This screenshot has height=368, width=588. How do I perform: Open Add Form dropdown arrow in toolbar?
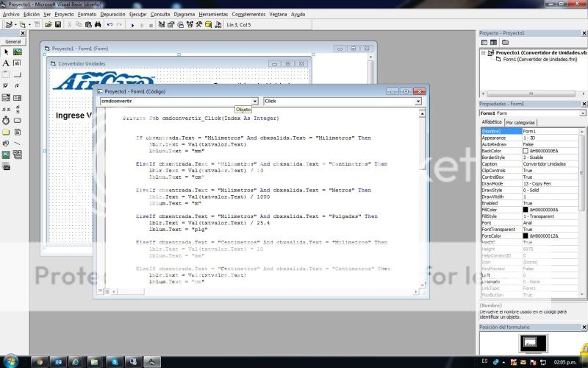[29, 25]
